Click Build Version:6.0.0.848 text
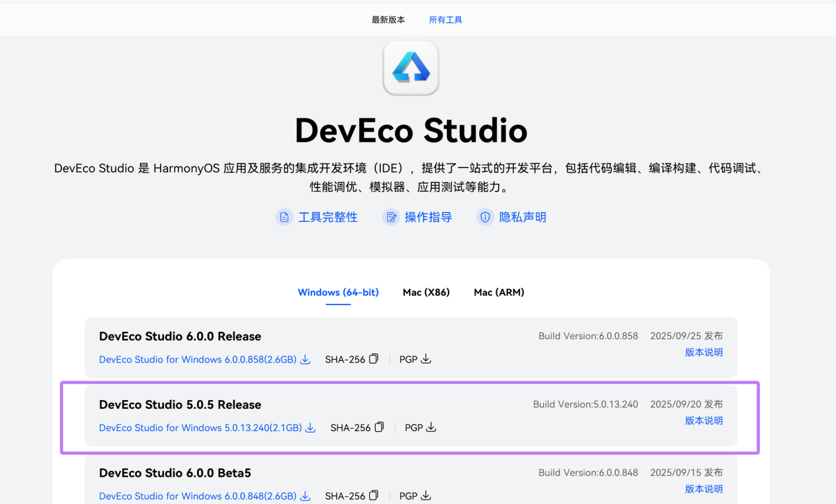The image size is (836, 504). (x=588, y=473)
